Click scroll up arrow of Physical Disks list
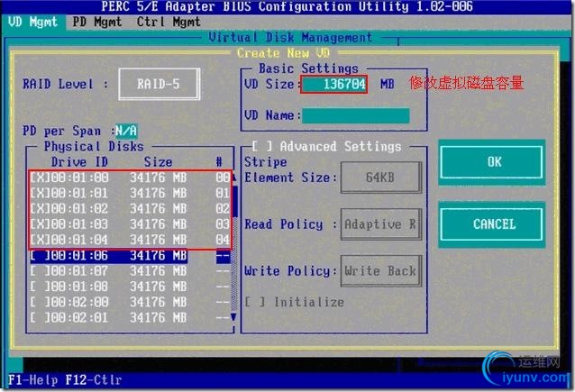Screen dimensions: 575x392 [234, 178]
